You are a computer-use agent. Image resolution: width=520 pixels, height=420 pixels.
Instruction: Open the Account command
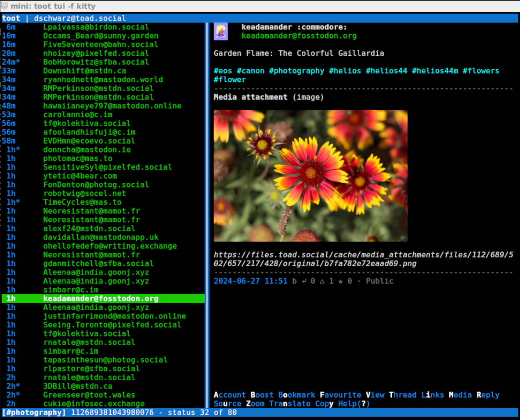pyautogui.click(x=230, y=395)
